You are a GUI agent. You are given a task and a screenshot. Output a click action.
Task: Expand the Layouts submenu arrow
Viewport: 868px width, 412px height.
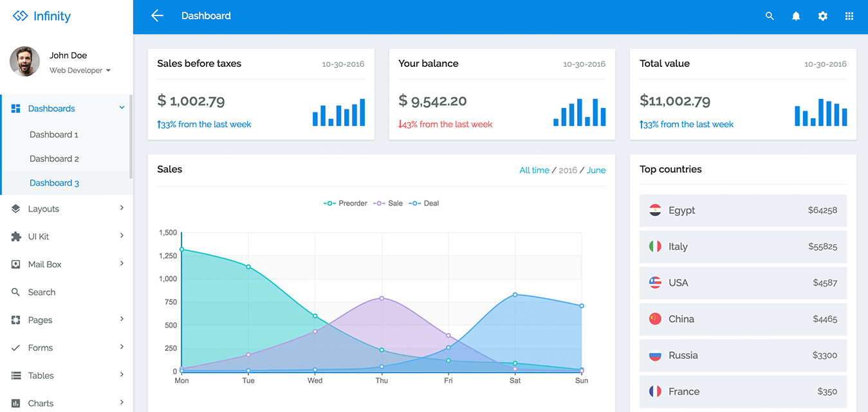pos(122,208)
